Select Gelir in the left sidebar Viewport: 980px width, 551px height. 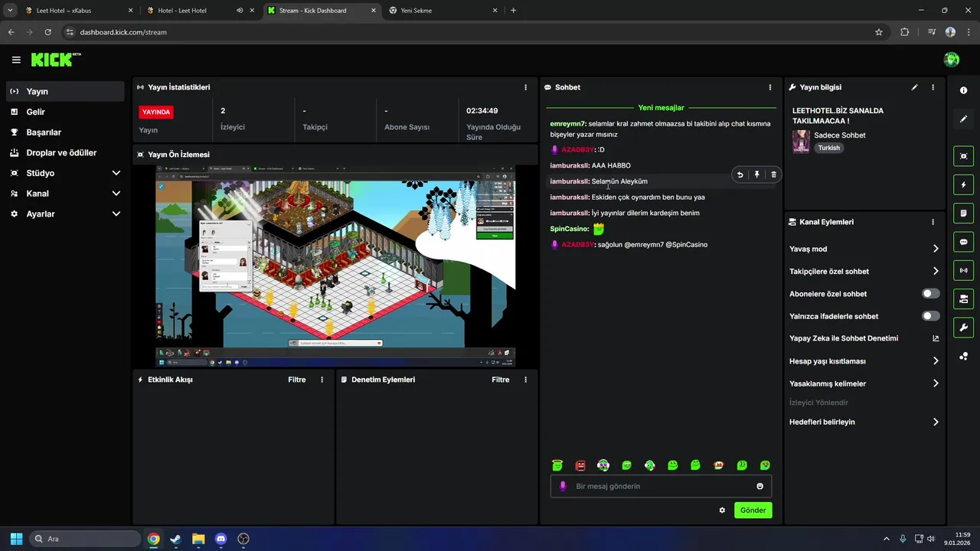pyautogui.click(x=65, y=112)
